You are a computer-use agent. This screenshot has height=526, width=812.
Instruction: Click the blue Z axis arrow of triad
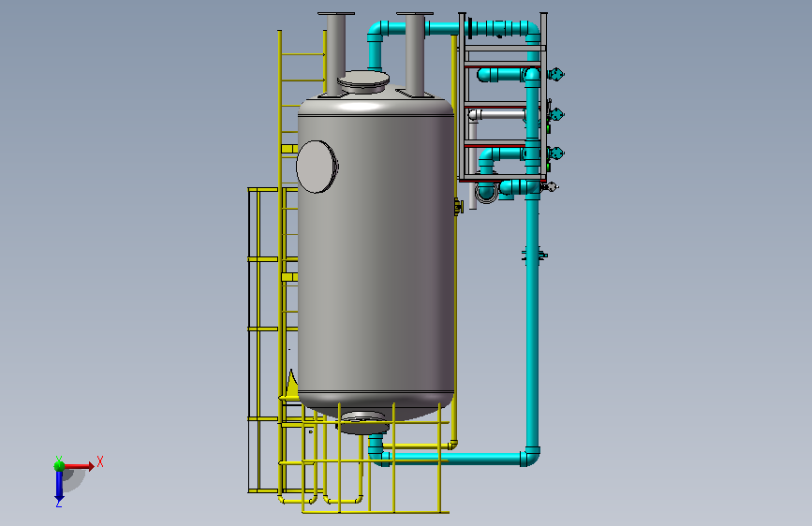[59, 487]
